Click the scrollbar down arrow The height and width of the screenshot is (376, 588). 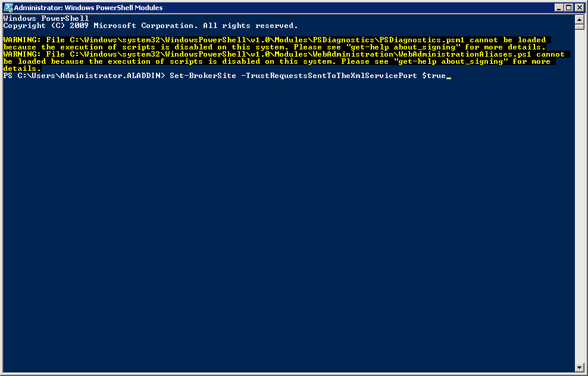580,368
